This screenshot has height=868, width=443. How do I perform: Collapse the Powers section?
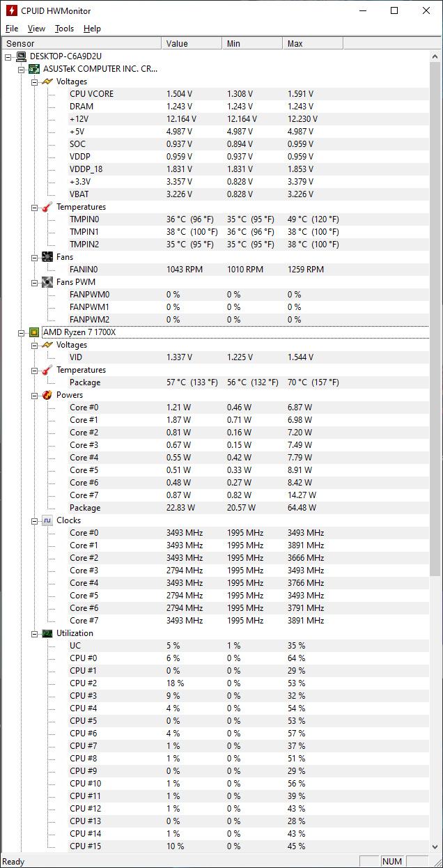[x=35, y=395]
